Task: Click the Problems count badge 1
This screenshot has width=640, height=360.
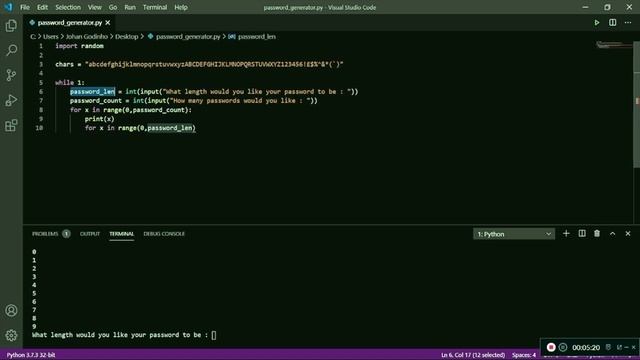Action: click(66, 234)
